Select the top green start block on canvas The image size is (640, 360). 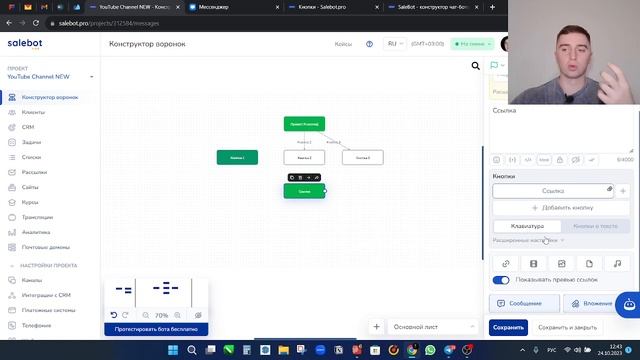304,124
